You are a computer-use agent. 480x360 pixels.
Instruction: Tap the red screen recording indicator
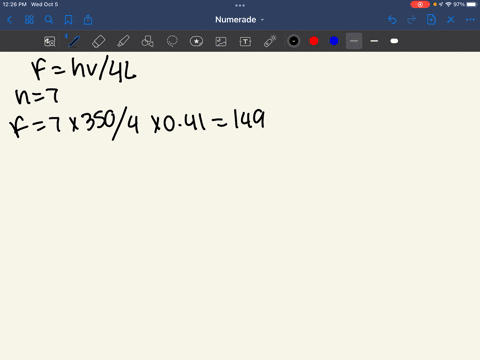(420, 5)
